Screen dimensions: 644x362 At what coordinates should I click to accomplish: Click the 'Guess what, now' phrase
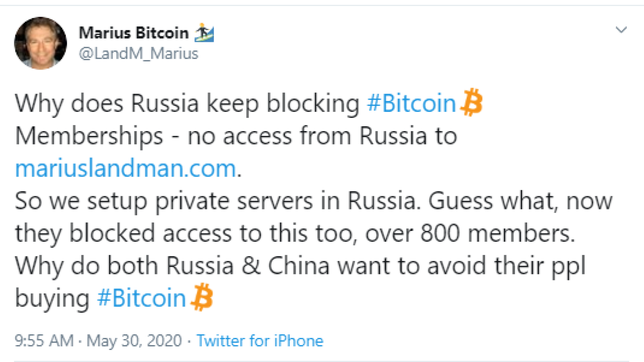(x=520, y=201)
